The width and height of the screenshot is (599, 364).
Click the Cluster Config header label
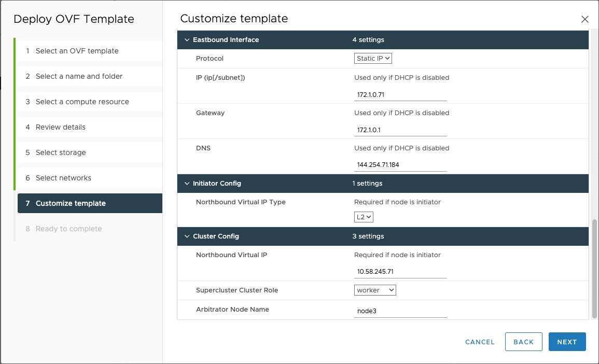(216, 236)
